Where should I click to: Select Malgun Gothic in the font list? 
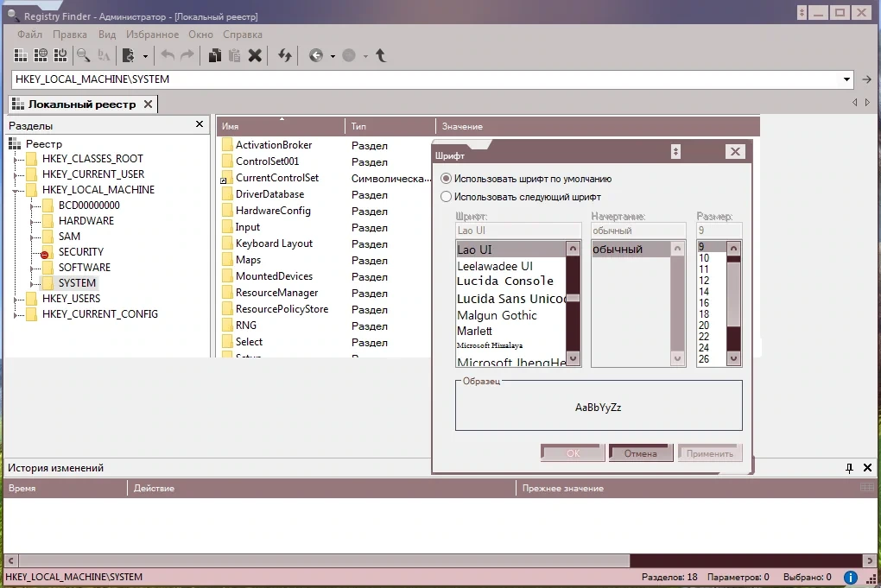click(x=497, y=315)
